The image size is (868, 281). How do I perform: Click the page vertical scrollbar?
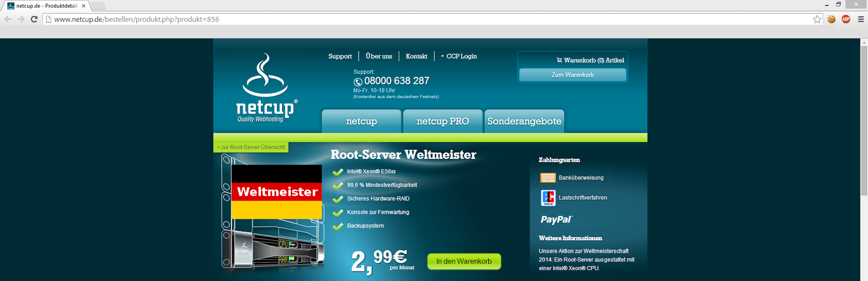(x=864, y=120)
